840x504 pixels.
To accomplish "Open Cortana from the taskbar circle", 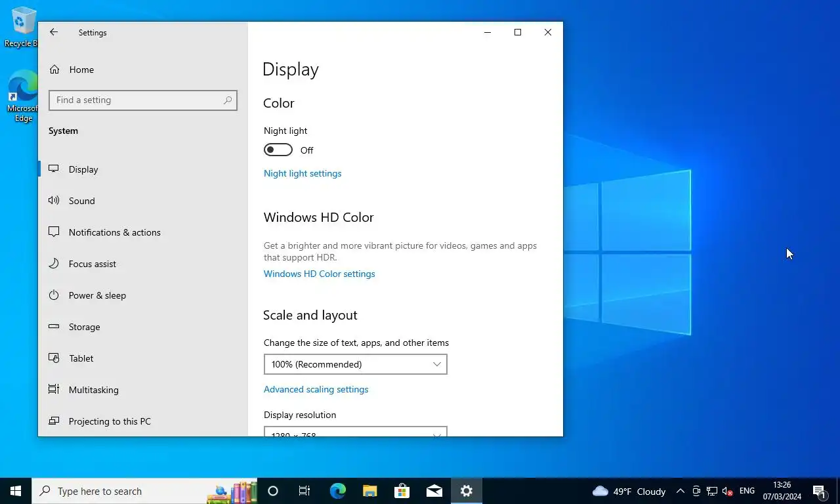I will click(273, 491).
